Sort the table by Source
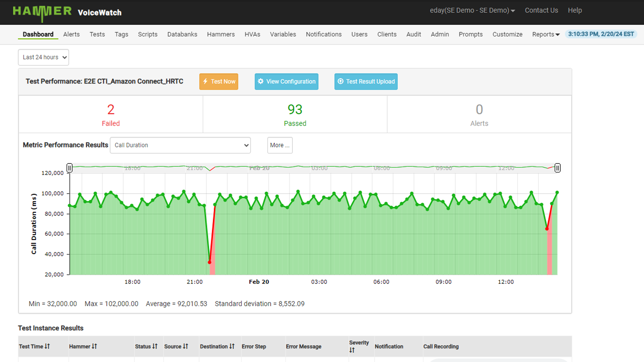Image resolution: width=644 pixels, height=362 pixels. (x=185, y=347)
